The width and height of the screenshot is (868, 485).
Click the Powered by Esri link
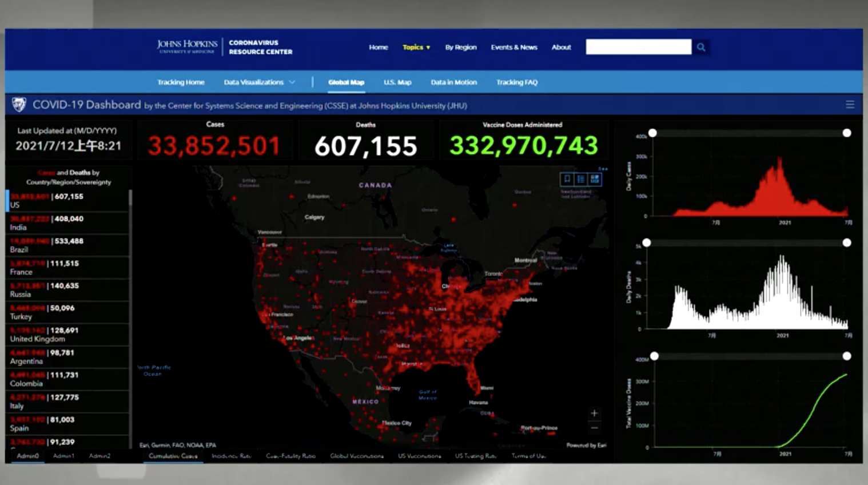tap(586, 445)
